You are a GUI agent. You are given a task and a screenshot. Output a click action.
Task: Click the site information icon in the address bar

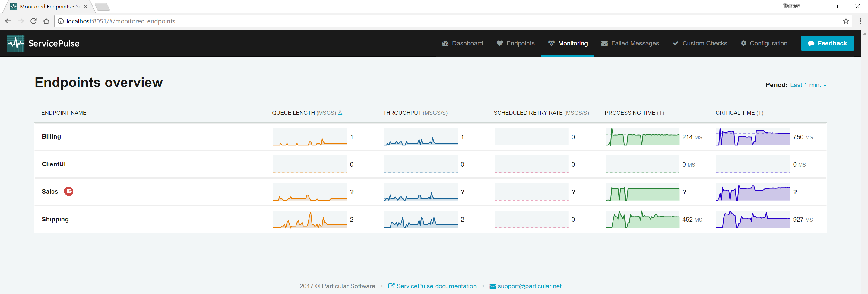61,21
